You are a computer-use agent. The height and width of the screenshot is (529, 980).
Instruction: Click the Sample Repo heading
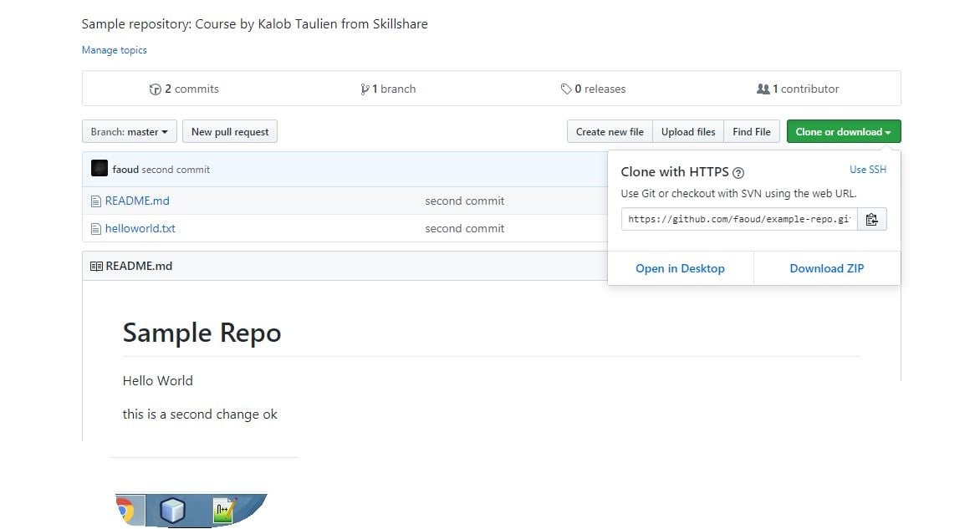click(202, 333)
